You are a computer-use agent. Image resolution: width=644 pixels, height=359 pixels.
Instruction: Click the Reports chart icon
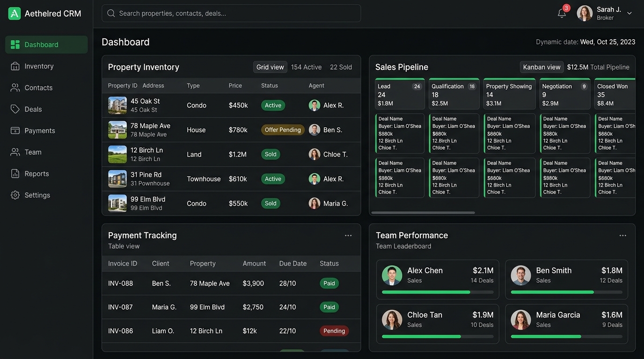15,173
